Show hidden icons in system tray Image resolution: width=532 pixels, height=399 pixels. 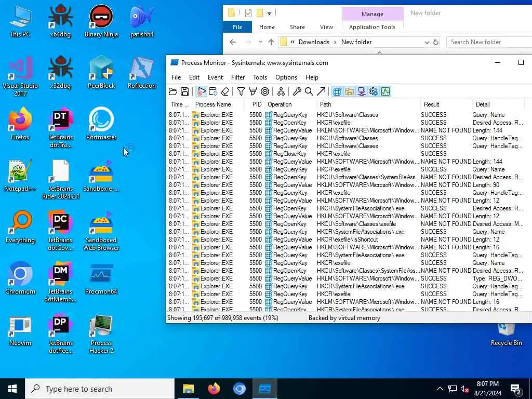pyautogui.click(x=440, y=389)
